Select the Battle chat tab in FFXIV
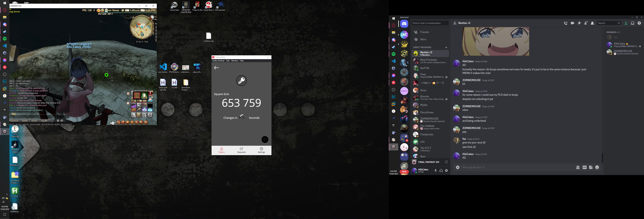 point(25,121)
